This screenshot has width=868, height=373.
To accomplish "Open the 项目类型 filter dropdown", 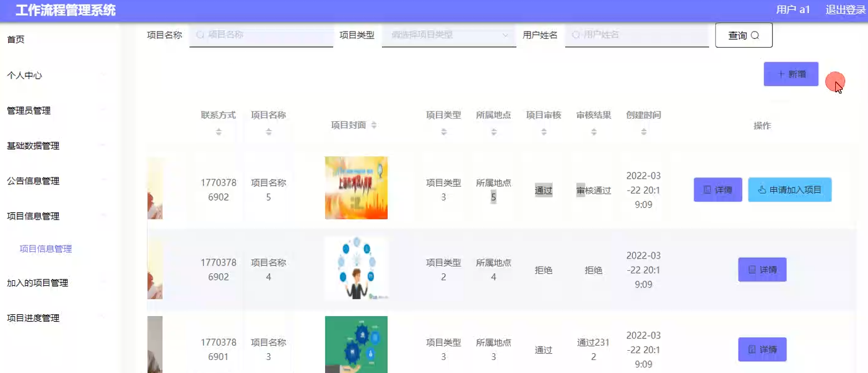I will pyautogui.click(x=448, y=35).
